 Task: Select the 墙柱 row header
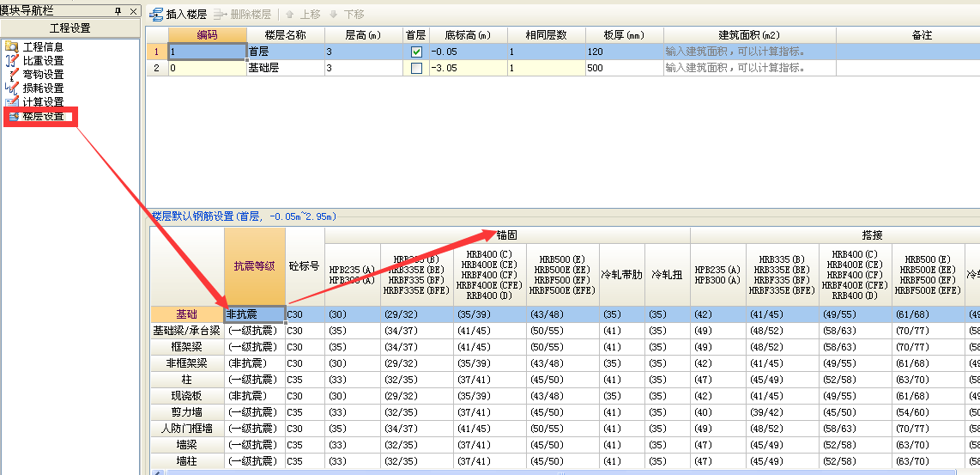[187, 460]
